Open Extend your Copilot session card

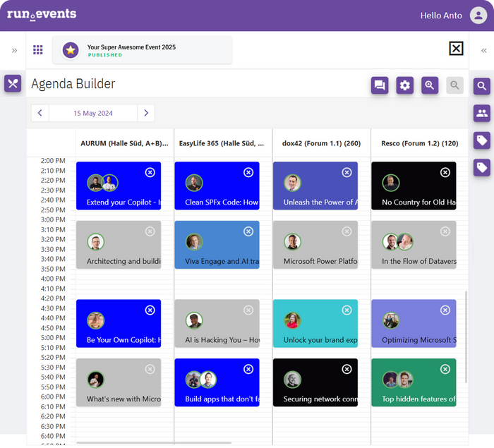[x=119, y=186]
